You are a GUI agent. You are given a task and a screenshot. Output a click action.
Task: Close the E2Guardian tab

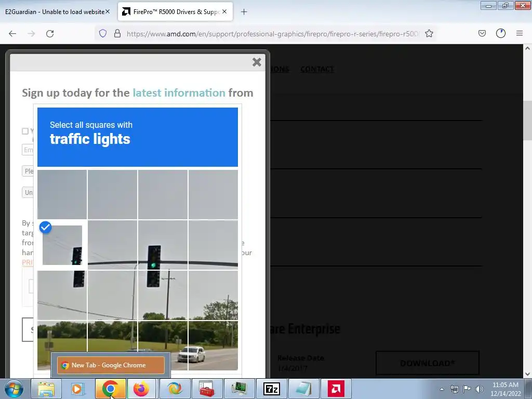coord(108,11)
